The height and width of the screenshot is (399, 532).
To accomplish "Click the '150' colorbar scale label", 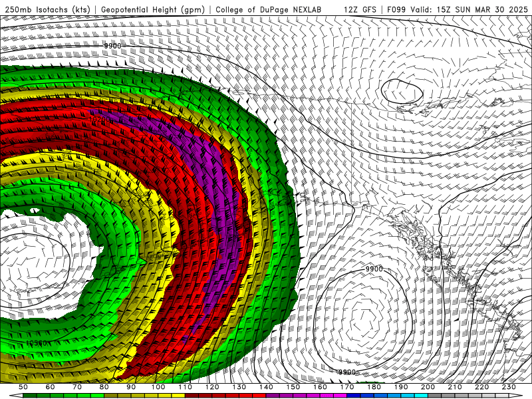I will [x=293, y=387].
